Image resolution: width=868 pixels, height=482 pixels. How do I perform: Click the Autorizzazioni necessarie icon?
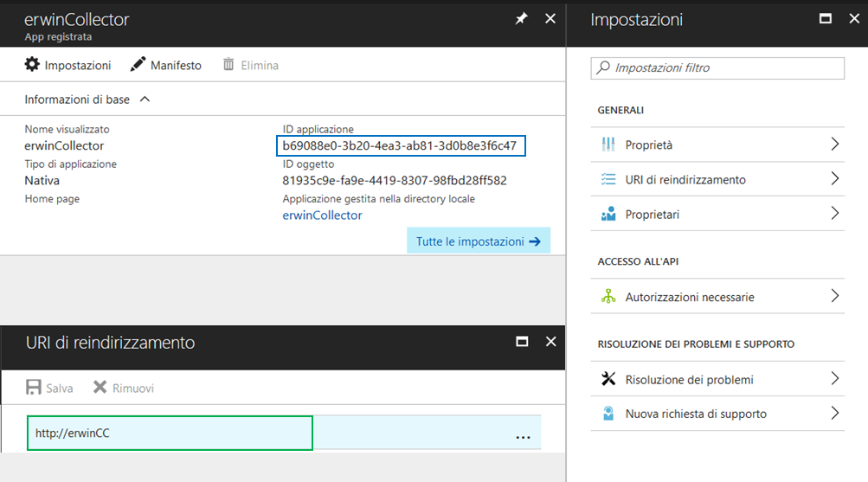(x=608, y=297)
